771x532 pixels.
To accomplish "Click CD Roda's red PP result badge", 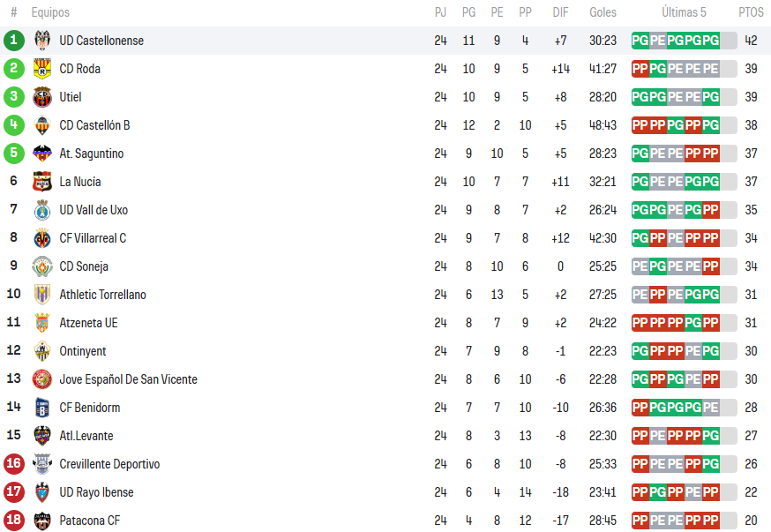I will pos(640,69).
